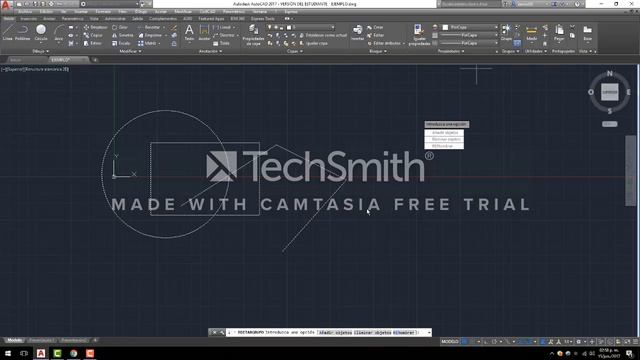Screen dimensions: 640x360
Task: Click the Copiar tool in Modificar
Action: [x=93, y=36]
